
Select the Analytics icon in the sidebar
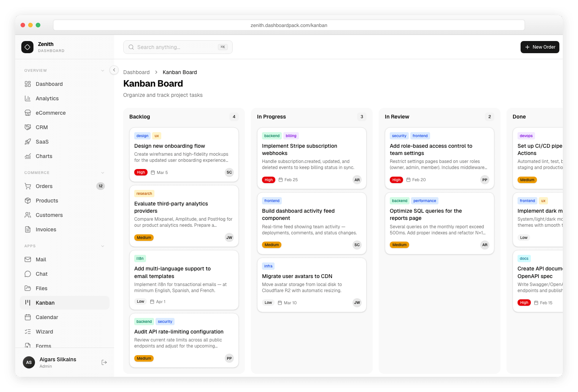(29, 98)
